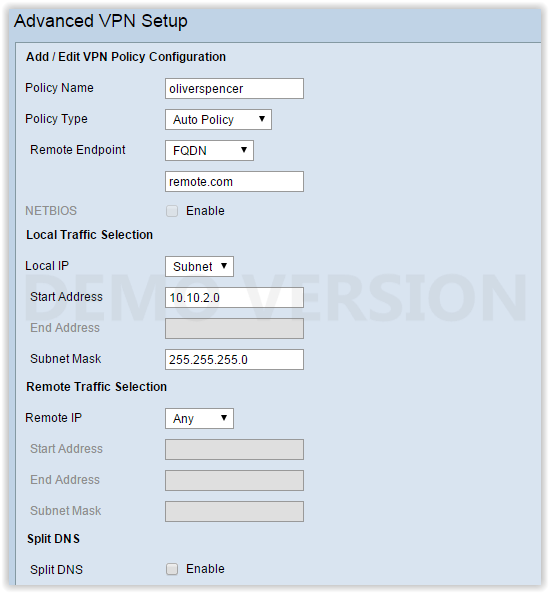
Task: Click the Remote Endpoint dropdown arrow
Action: (x=244, y=150)
